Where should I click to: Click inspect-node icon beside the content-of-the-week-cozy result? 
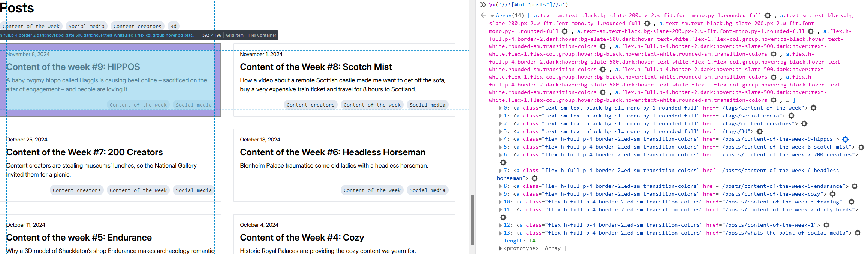pos(832,194)
